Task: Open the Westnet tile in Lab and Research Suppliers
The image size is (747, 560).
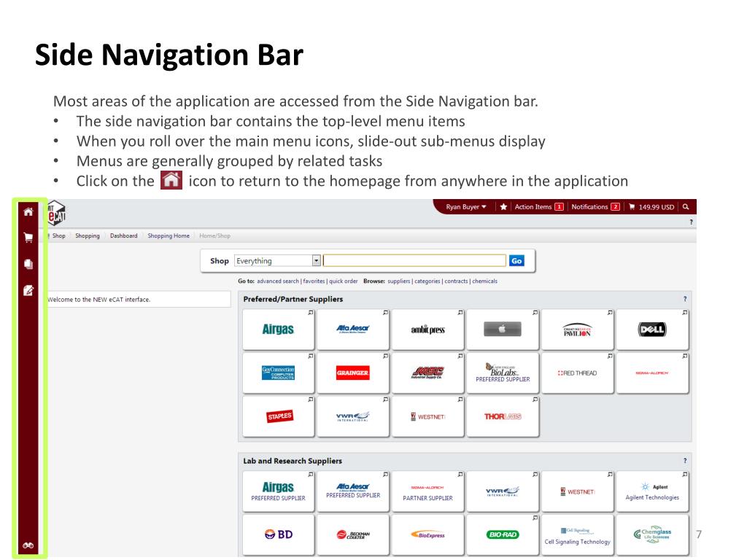Action: click(x=578, y=491)
